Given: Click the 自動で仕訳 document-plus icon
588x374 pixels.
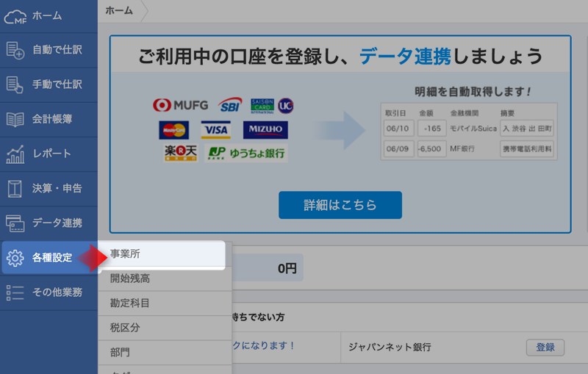Looking at the screenshot, I should [x=15, y=50].
